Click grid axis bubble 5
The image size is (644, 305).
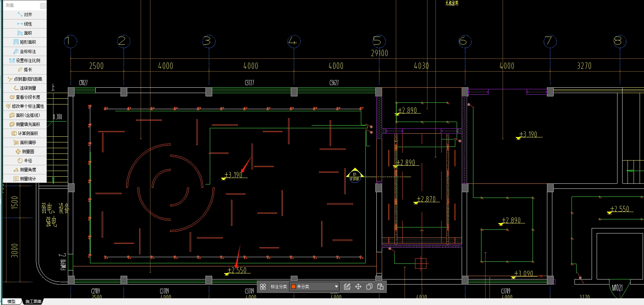click(x=379, y=41)
